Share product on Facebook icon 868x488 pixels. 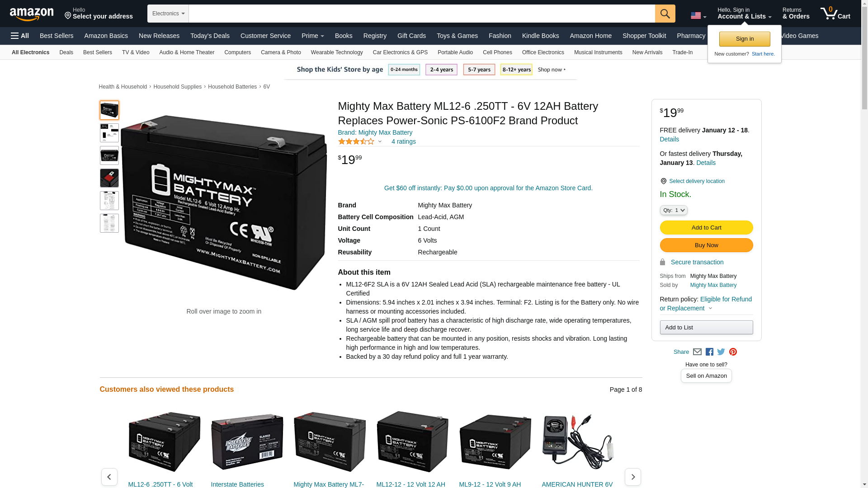coord(709,352)
